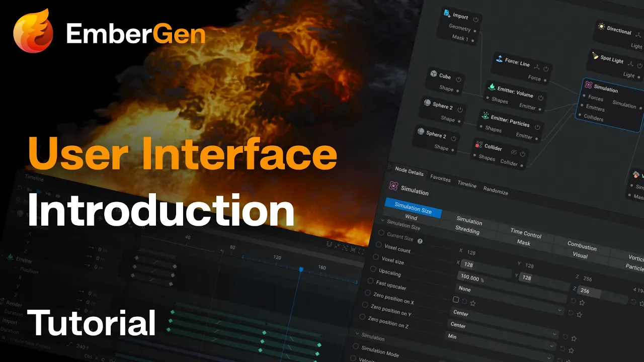This screenshot has width=644, height=362.
Task: Click the Emitter: Particles node icon
Action: coord(485,115)
